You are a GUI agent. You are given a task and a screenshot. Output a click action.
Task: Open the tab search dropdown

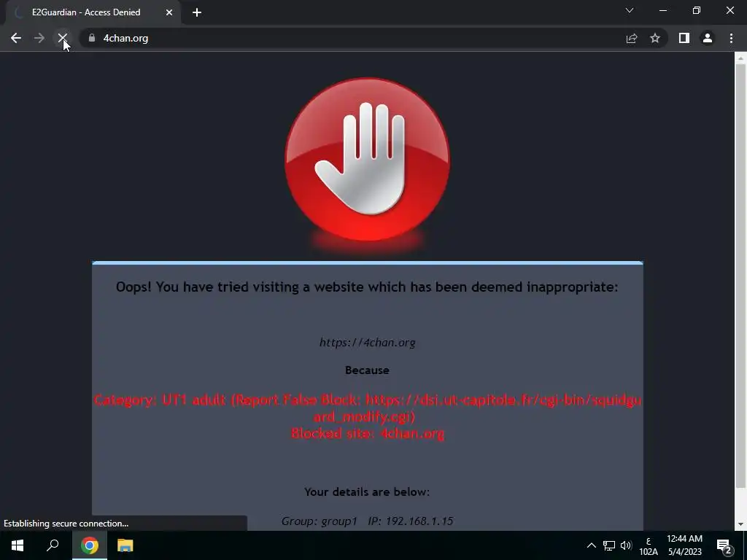(x=630, y=10)
